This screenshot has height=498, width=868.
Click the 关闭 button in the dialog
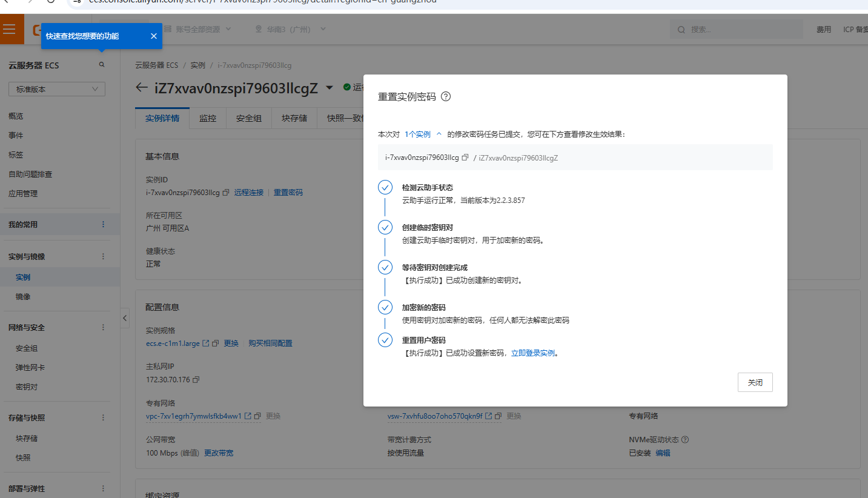[755, 382]
